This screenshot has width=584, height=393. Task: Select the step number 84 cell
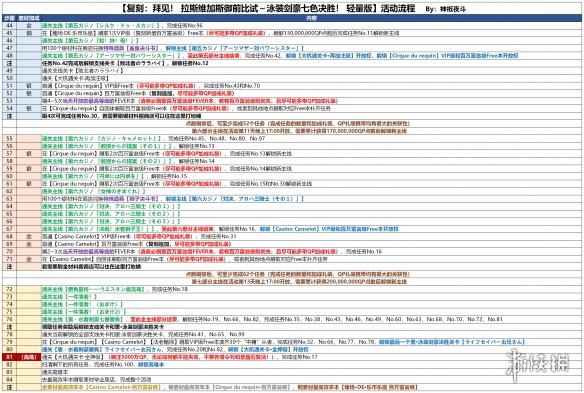(9, 380)
